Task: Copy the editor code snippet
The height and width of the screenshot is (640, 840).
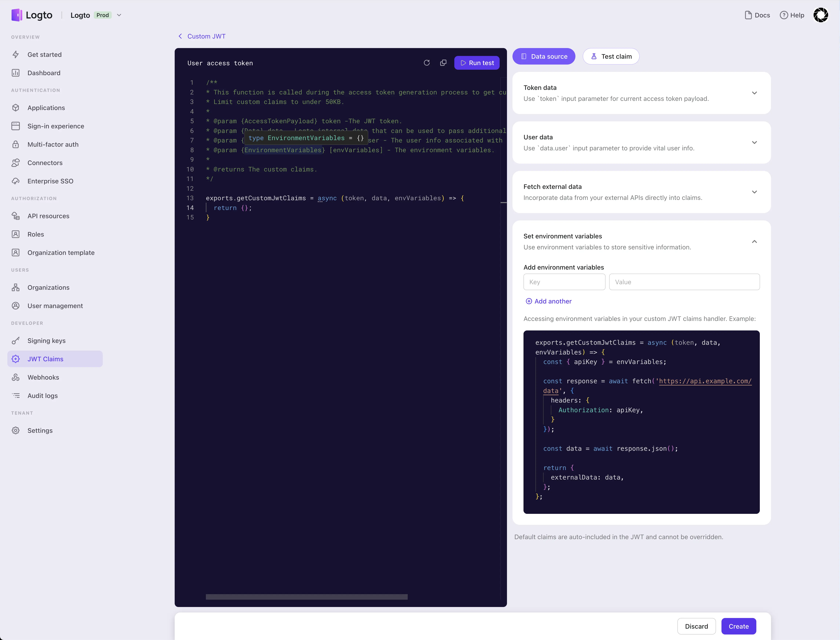Action: [x=443, y=63]
